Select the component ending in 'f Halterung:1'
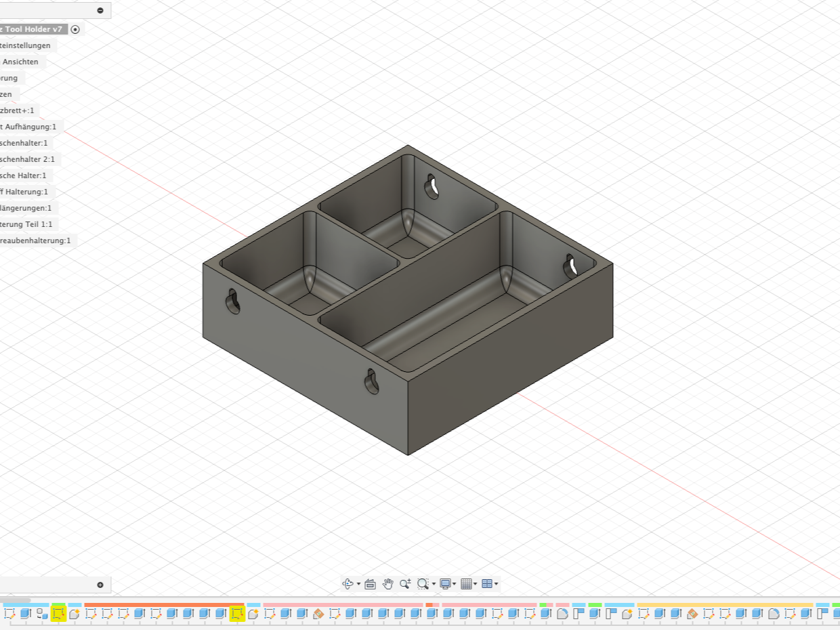 27,192
